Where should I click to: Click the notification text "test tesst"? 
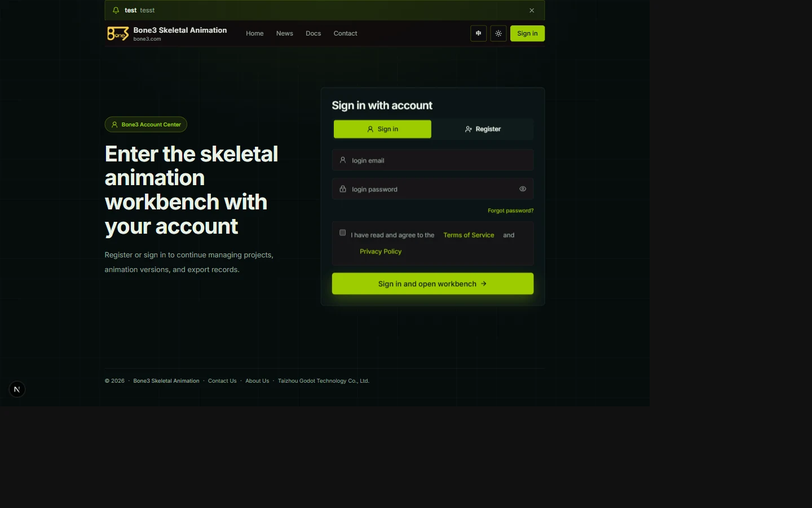pos(139,10)
